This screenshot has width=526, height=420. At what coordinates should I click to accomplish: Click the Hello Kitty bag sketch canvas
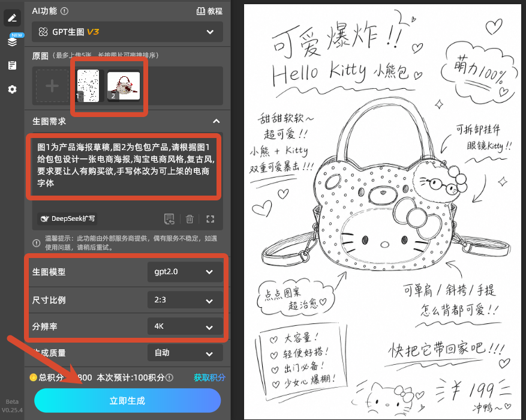pos(383,212)
